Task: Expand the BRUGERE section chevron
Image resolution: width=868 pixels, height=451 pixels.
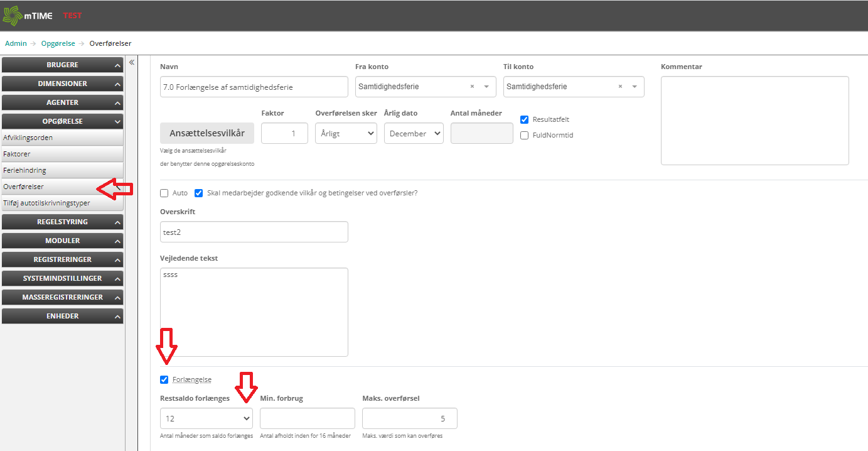Action: click(x=117, y=65)
